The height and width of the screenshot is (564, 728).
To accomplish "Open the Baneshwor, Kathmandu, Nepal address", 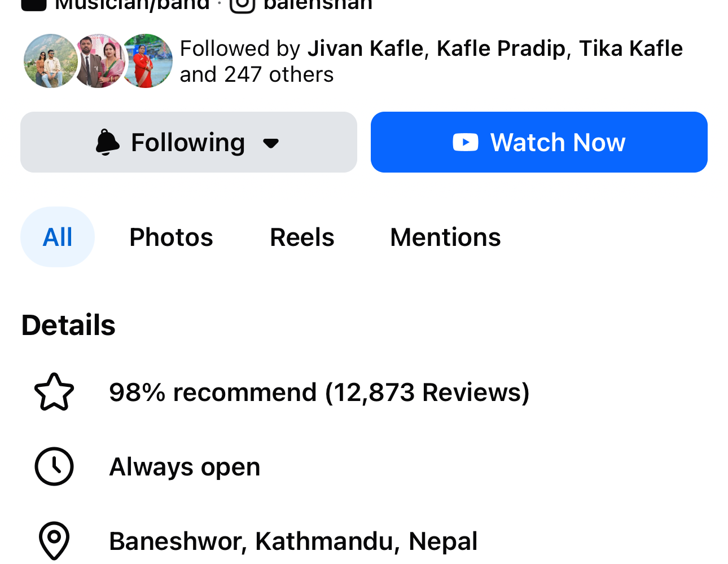I will tap(293, 541).
